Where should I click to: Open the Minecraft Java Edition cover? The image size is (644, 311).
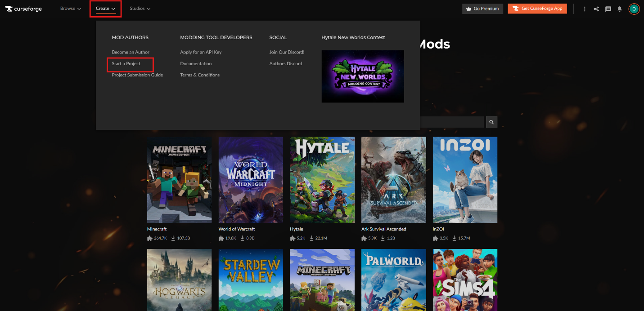point(179,180)
